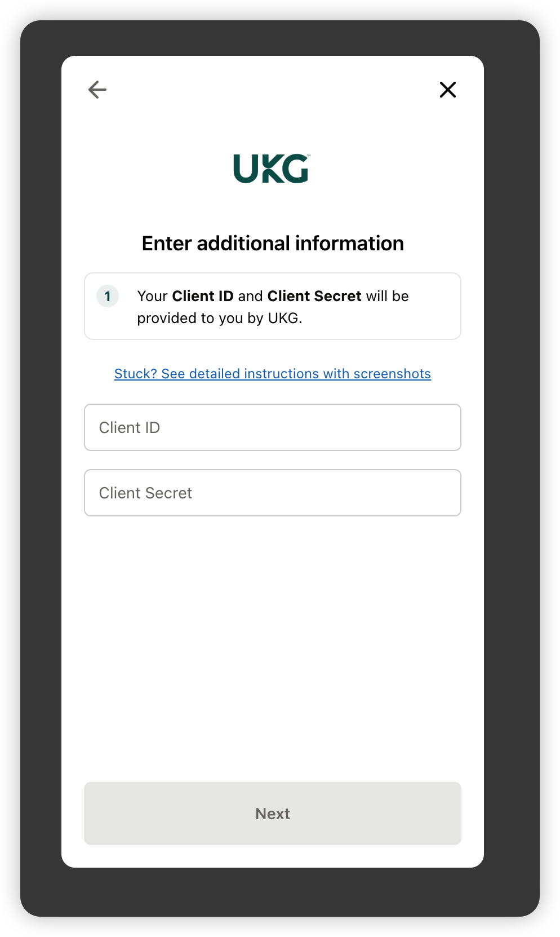
Task: Click the step 1 number badge
Action: click(x=108, y=296)
